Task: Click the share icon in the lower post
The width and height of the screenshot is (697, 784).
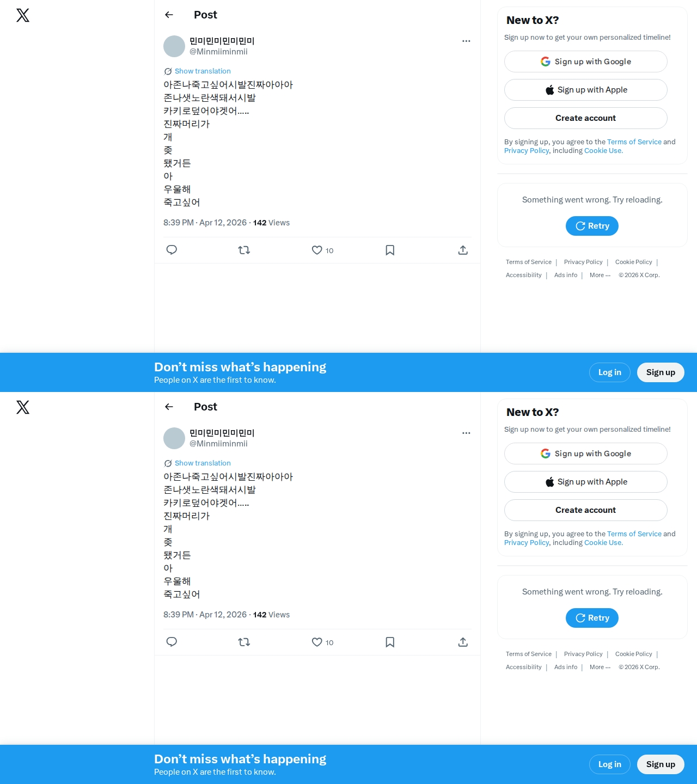Action: click(x=463, y=642)
